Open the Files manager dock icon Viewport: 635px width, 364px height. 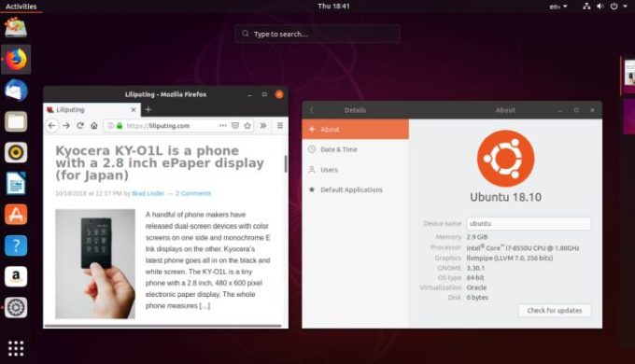[x=16, y=121]
